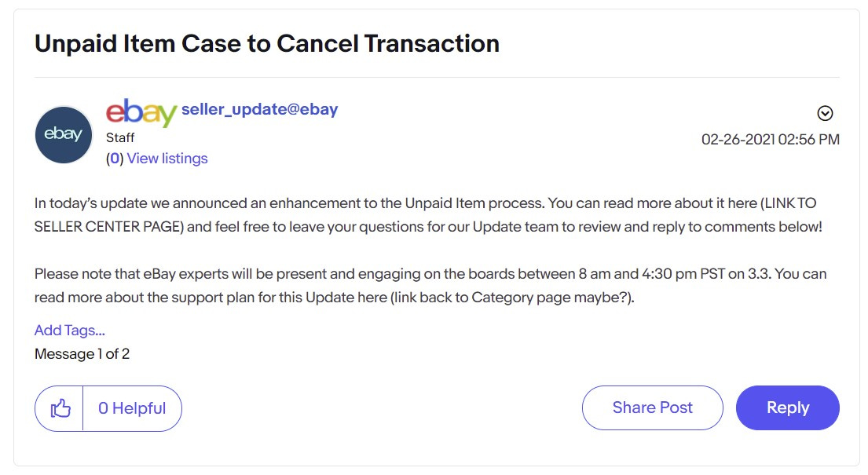
Task: Open the View listings link
Action: (x=167, y=159)
